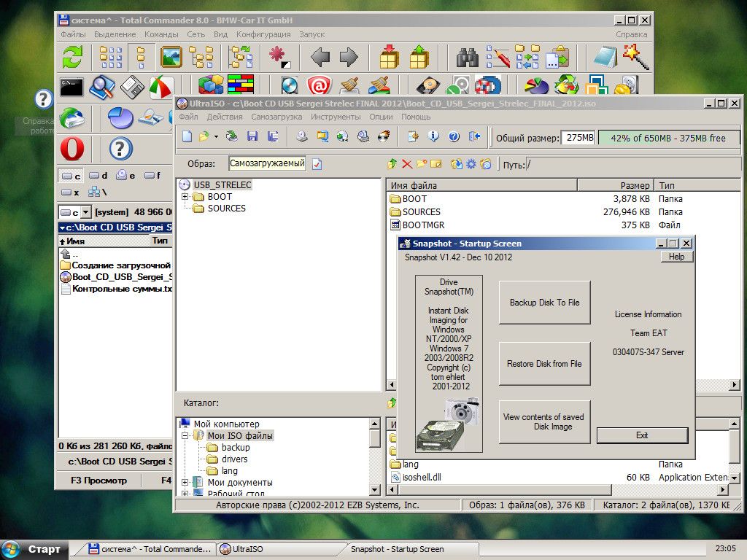
Task: Select drive c button in Total Commander
Action: [x=72, y=176]
